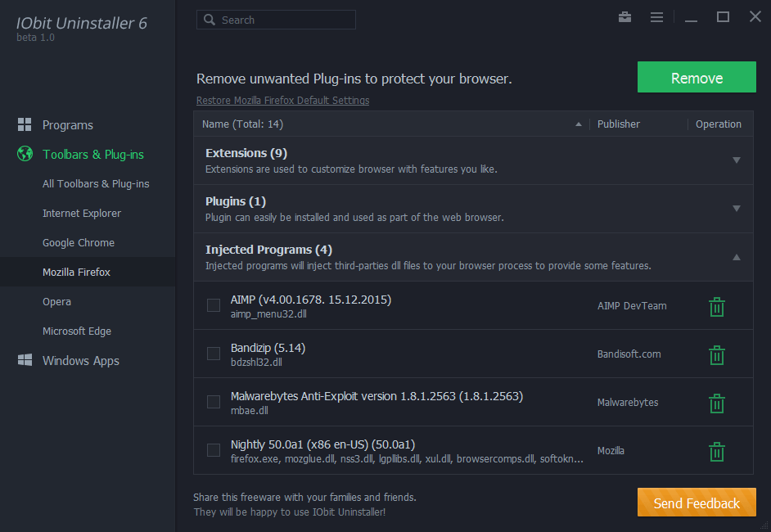Delete AIMP with its trash icon
This screenshot has height=532, width=771.
point(717,307)
